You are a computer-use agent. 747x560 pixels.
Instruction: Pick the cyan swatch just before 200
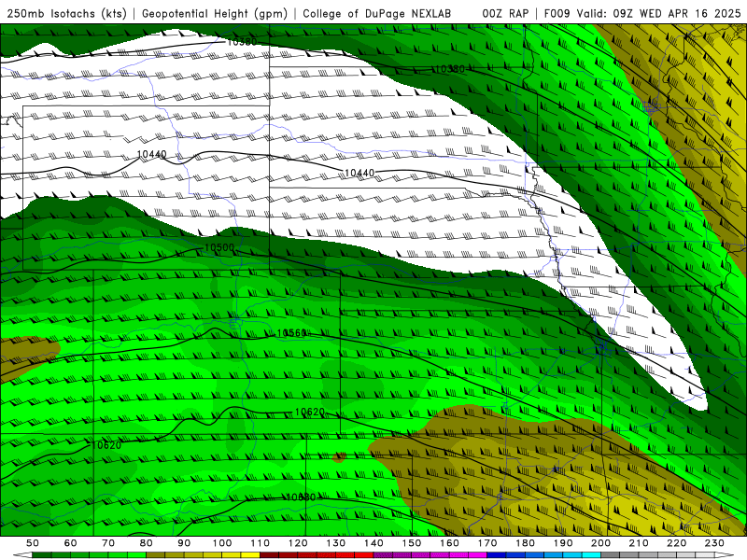pos(592,554)
